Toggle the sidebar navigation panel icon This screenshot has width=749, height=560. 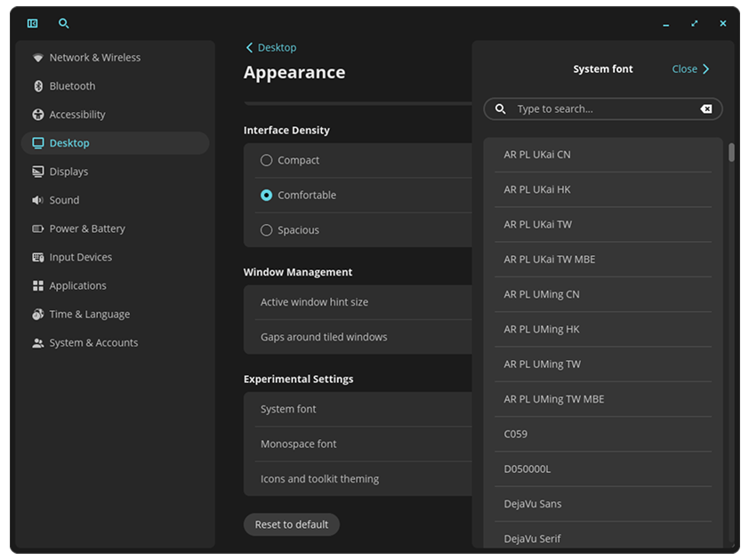[33, 23]
